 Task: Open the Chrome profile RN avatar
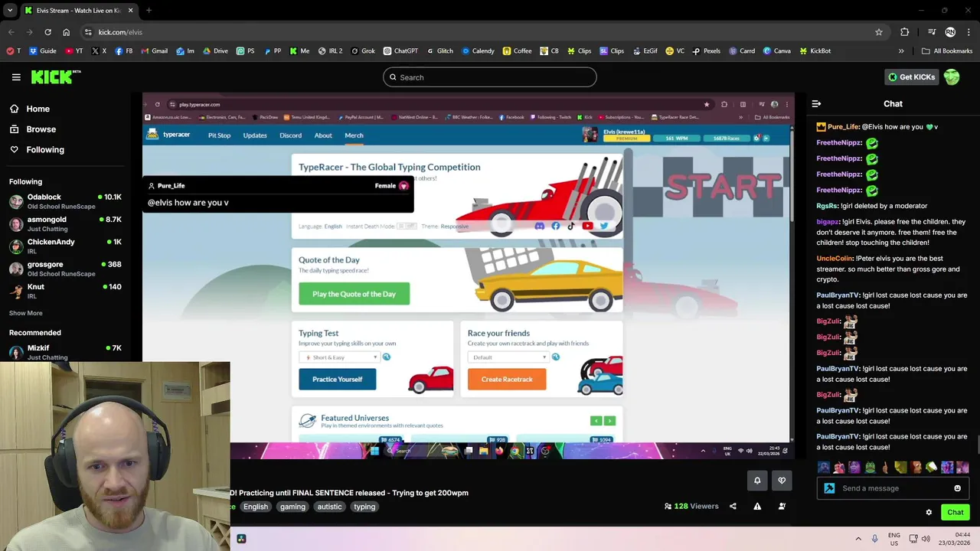click(x=950, y=32)
